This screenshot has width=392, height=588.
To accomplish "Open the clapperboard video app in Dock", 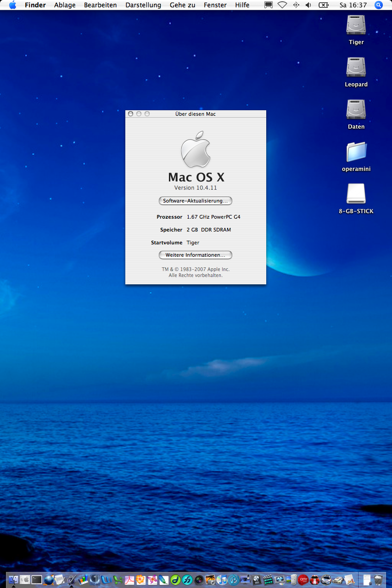I will (269, 579).
